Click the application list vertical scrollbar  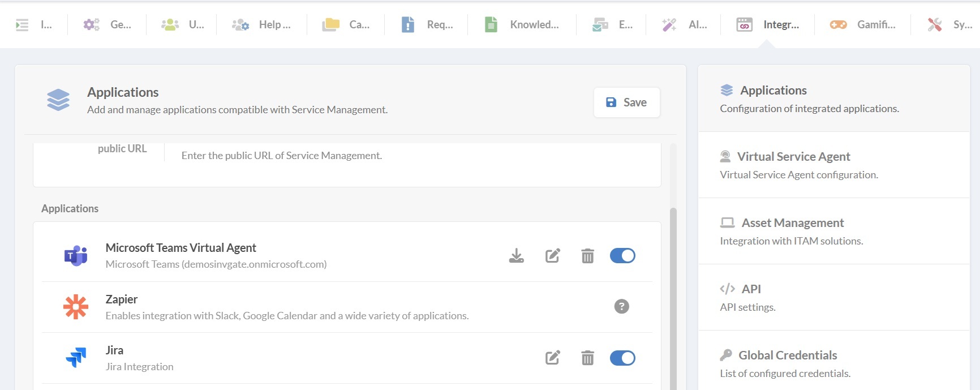tap(673, 299)
